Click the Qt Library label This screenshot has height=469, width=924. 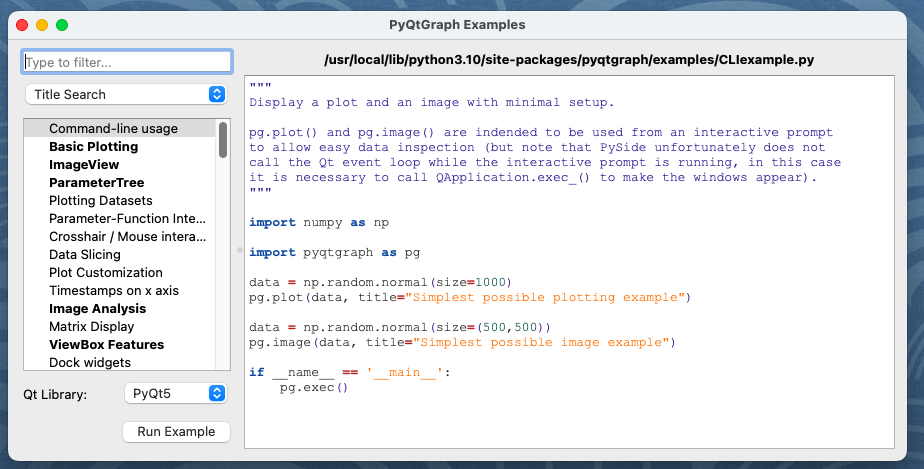tap(55, 394)
